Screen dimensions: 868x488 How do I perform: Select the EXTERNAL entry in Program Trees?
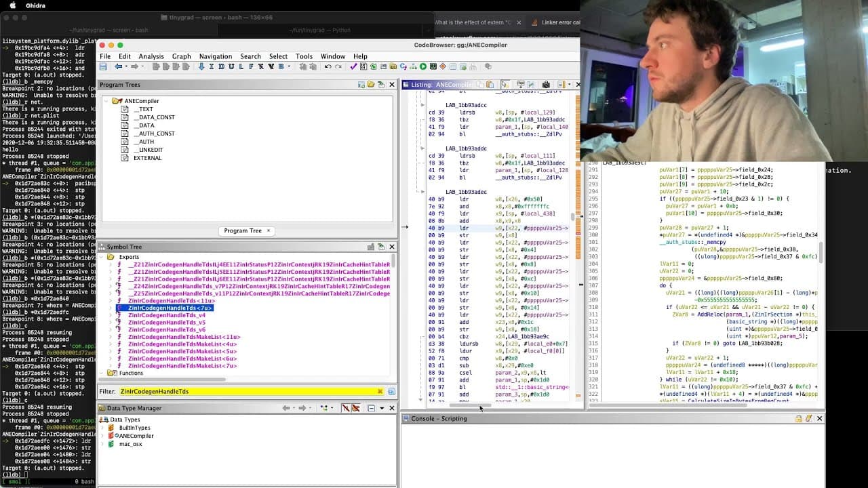[x=147, y=158]
